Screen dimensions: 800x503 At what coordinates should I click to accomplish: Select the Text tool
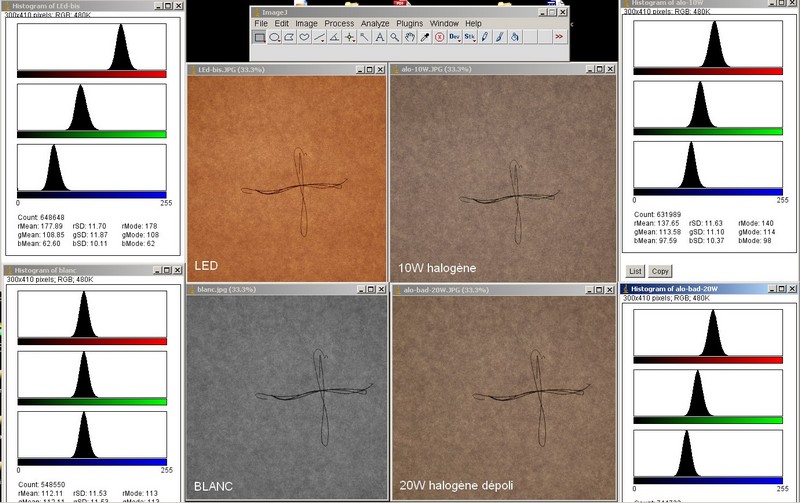click(x=380, y=37)
